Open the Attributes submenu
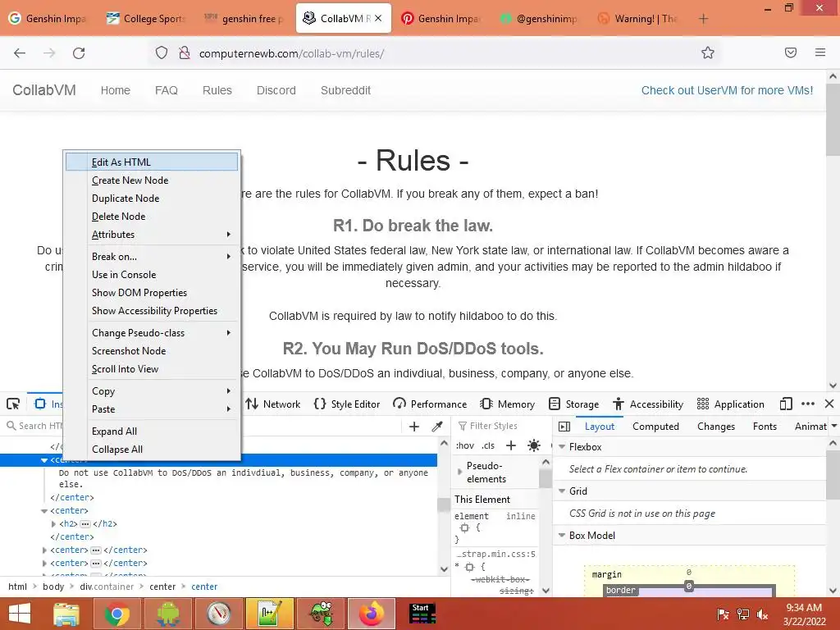The width and height of the screenshot is (840, 630). pyautogui.click(x=152, y=235)
